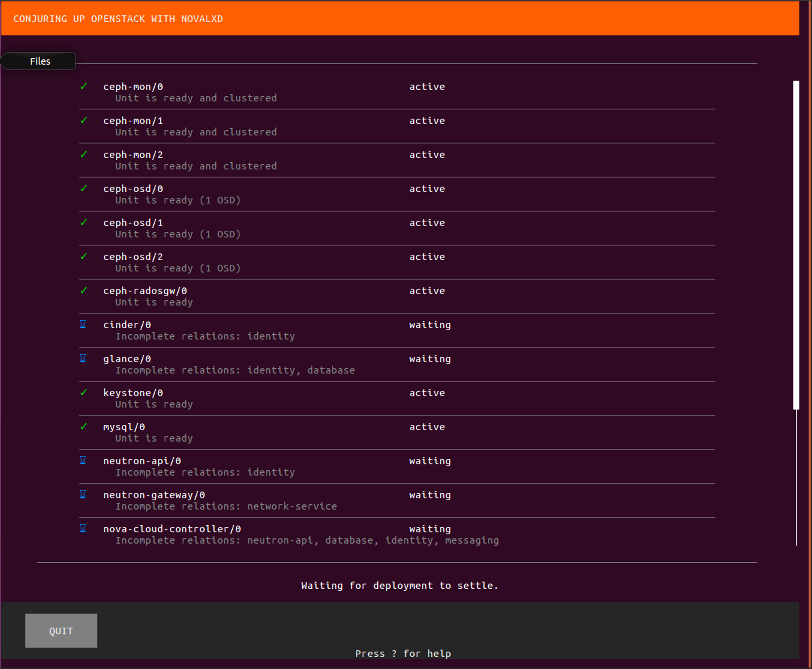Click the QUIT button
Image resolution: width=812 pixels, height=669 pixels.
point(61,631)
